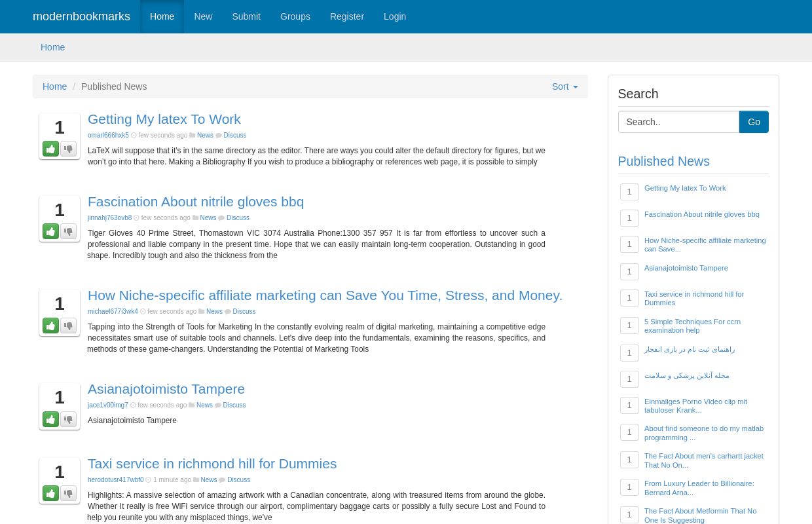Click the thumbs-down icon on the nitrile gloves post
The height and width of the screenshot is (524, 812).
[x=68, y=231]
